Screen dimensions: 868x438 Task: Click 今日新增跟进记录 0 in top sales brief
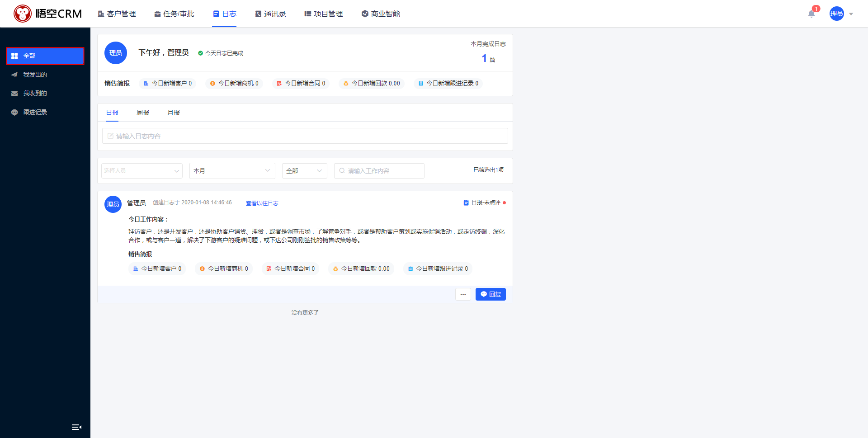(448, 83)
